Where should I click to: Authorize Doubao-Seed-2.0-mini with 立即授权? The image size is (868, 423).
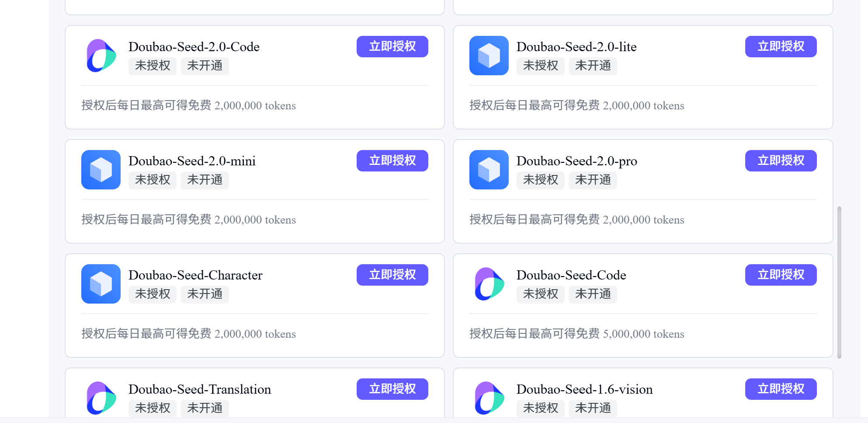[x=392, y=161]
